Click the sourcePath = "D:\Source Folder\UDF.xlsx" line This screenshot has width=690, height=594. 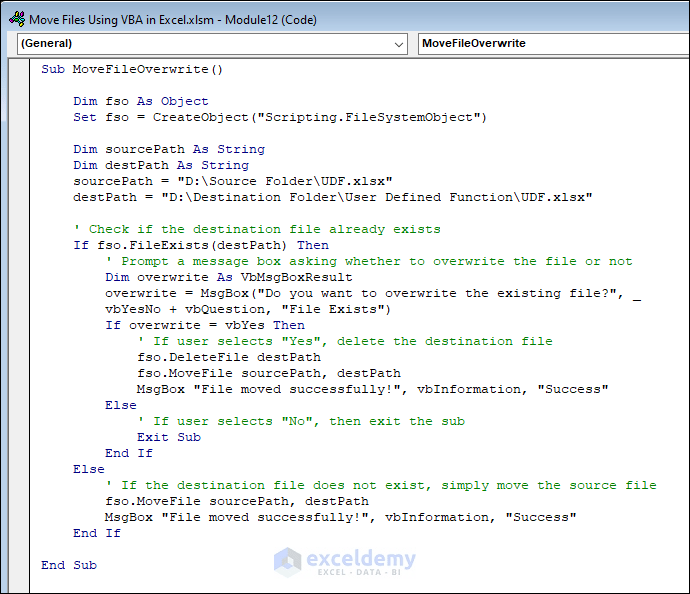pos(233,181)
